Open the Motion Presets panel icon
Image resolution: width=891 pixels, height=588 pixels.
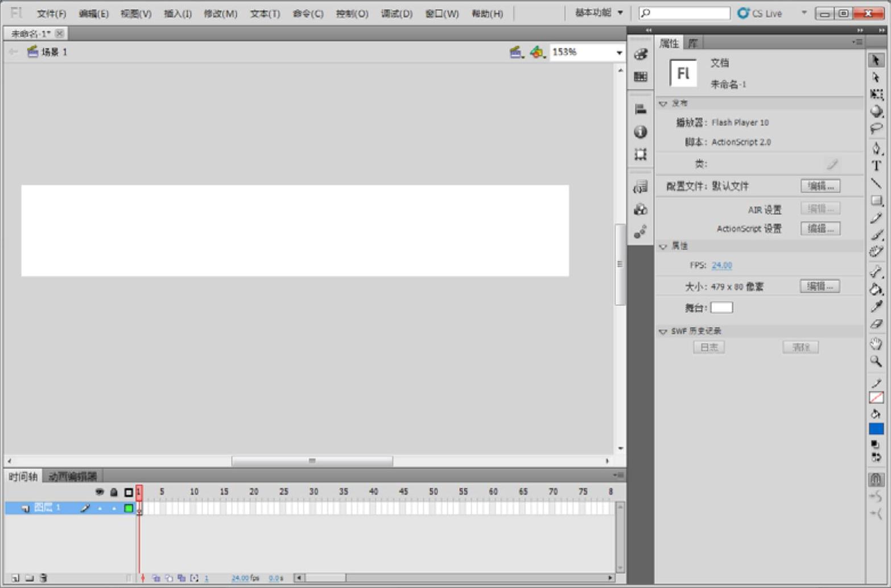point(641,231)
